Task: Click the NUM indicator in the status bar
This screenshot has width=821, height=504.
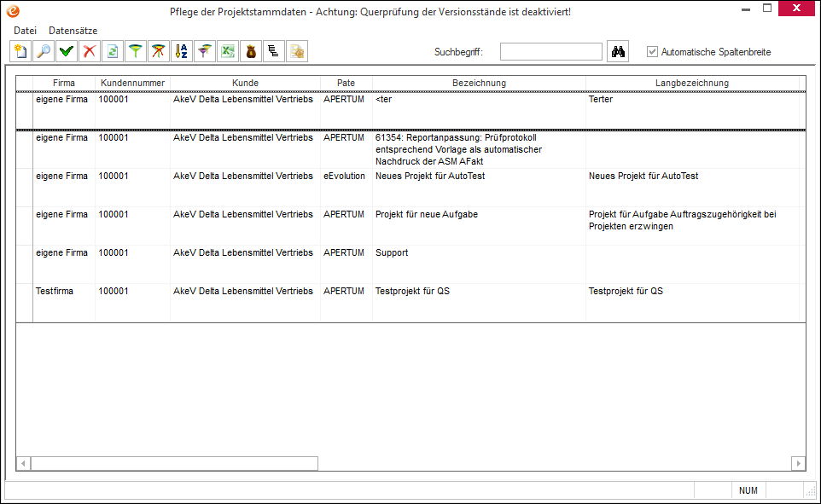Action: (748, 490)
